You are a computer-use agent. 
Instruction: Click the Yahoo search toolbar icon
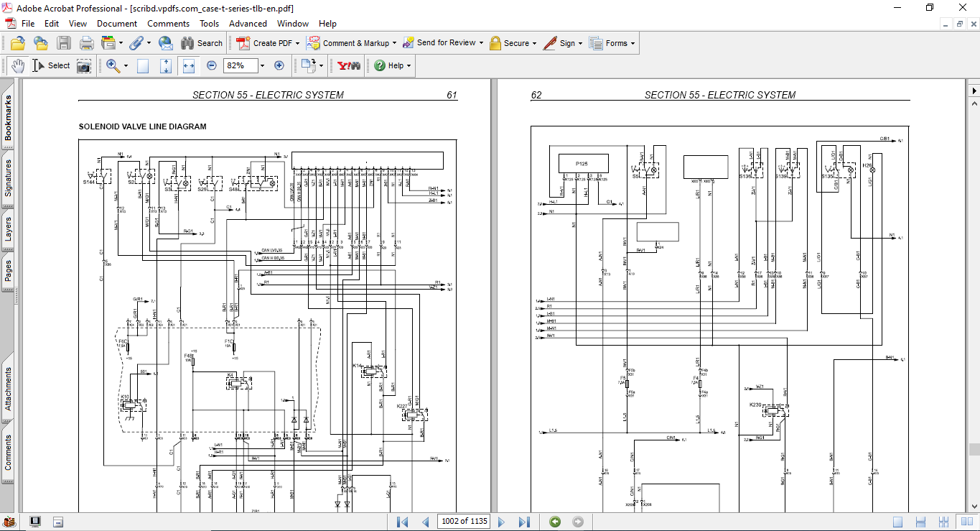[348, 65]
